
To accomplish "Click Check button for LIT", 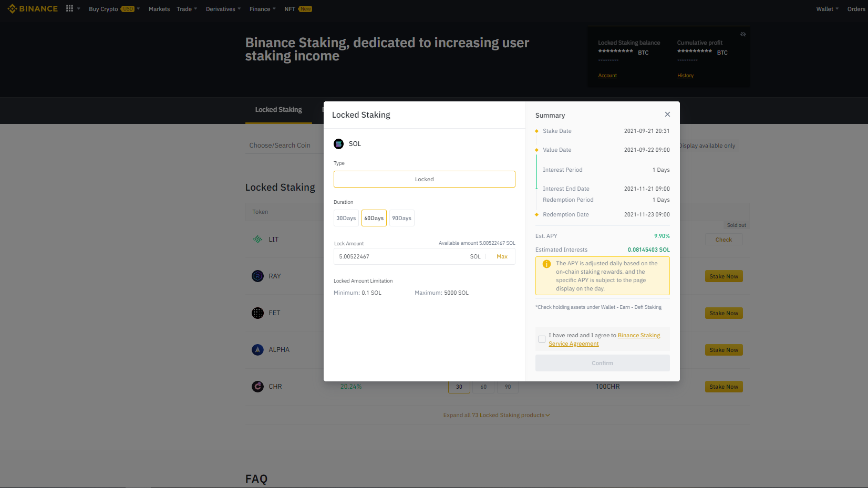I will click(724, 240).
